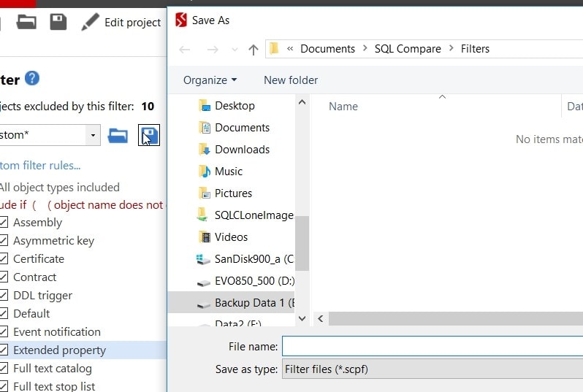Click the Downloads folder icon
The image size is (583, 392).
205,150
